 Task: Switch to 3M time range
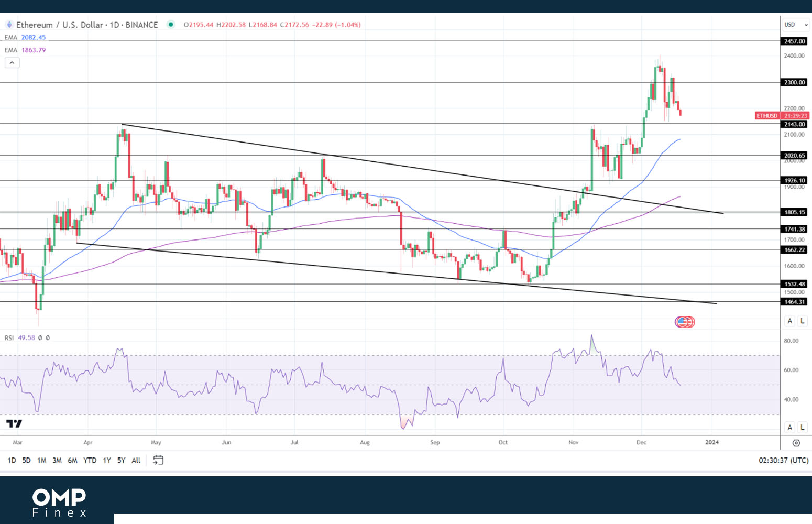(x=57, y=460)
